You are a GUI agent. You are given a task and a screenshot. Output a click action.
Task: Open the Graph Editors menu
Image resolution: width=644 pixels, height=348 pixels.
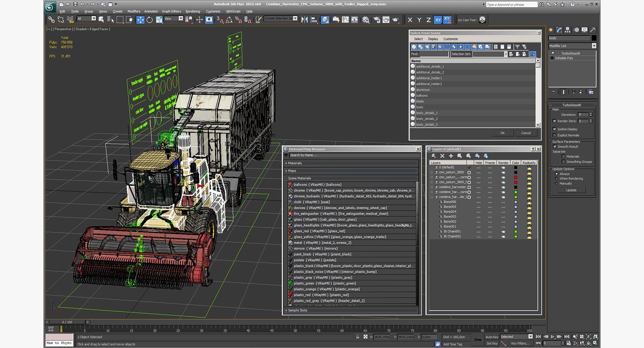point(171,11)
